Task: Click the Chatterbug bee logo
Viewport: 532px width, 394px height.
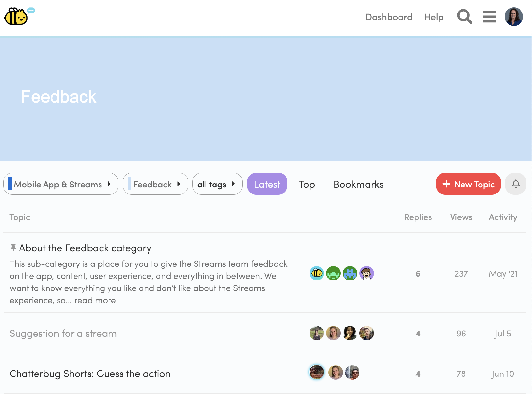Action: (x=16, y=17)
